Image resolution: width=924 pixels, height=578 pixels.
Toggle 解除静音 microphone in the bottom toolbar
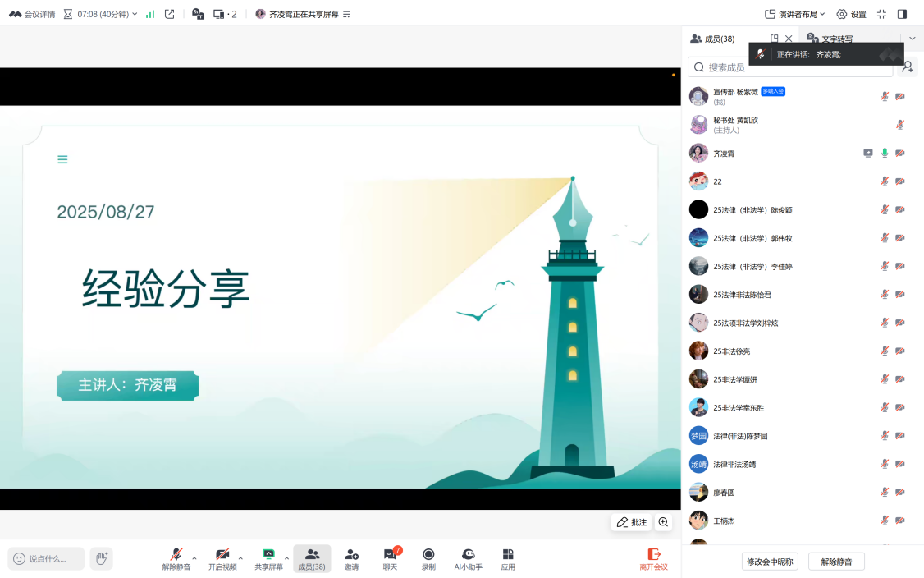[176, 555]
